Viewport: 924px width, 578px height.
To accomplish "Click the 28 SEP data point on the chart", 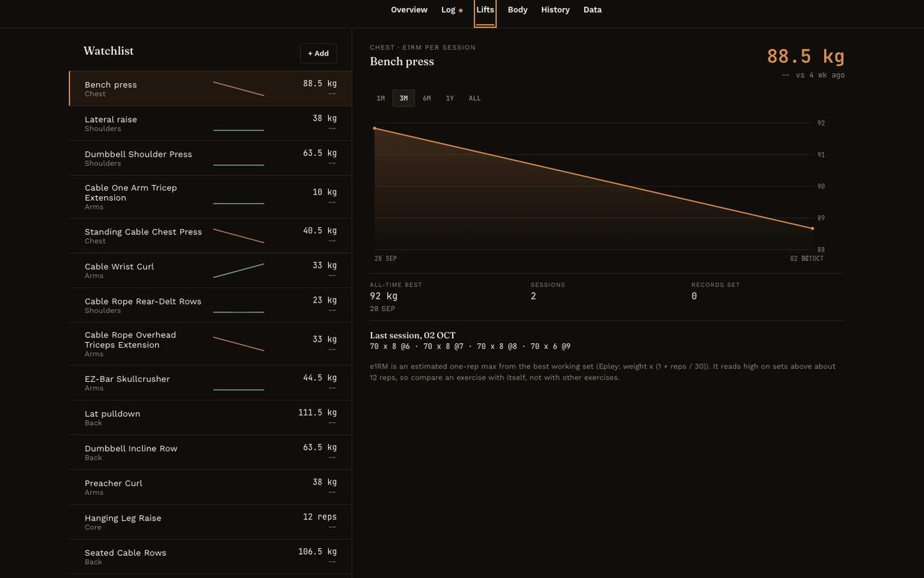I will coord(375,128).
